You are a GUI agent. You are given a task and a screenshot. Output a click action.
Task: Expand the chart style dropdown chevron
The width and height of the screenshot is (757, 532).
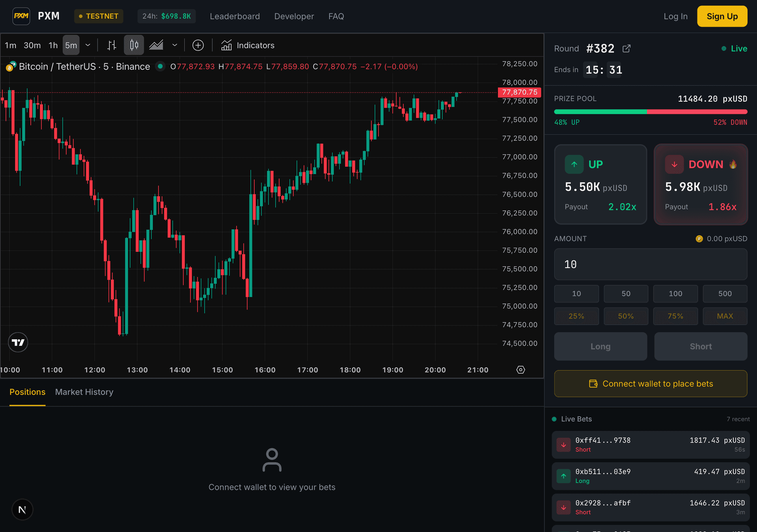pyautogui.click(x=175, y=45)
